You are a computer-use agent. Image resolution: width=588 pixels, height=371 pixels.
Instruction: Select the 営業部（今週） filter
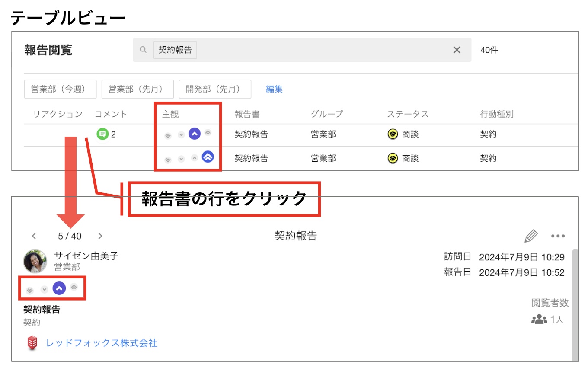(x=61, y=89)
